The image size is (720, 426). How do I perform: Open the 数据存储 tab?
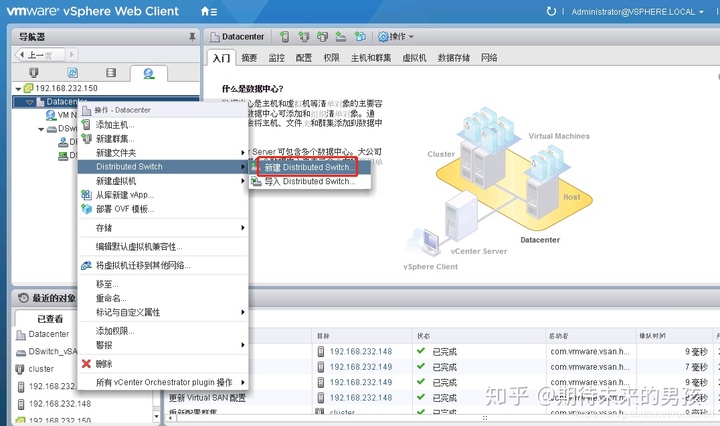(x=454, y=58)
